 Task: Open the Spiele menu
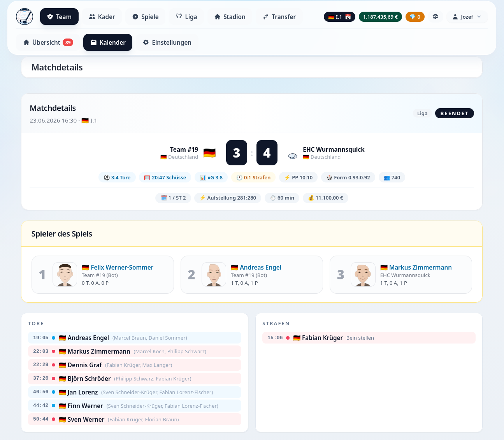pyautogui.click(x=146, y=17)
